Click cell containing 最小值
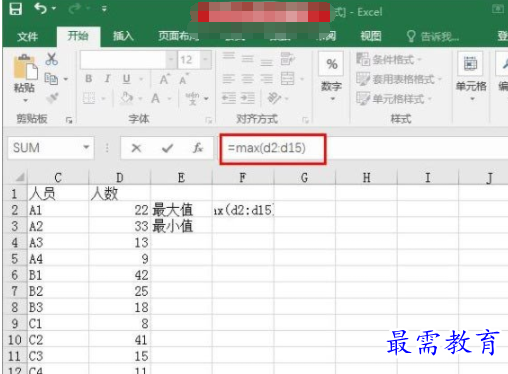 coord(181,227)
